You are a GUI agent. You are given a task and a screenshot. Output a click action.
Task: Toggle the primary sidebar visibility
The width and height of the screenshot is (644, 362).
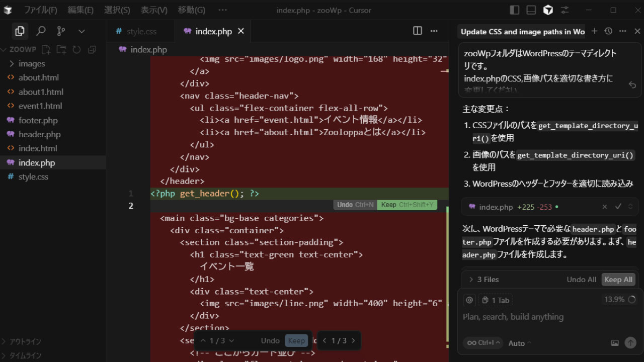[514, 10]
